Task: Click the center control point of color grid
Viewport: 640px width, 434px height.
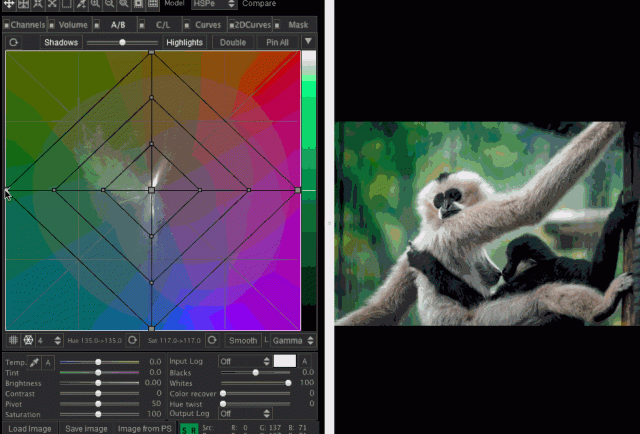Action: pyautogui.click(x=151, y=190)
